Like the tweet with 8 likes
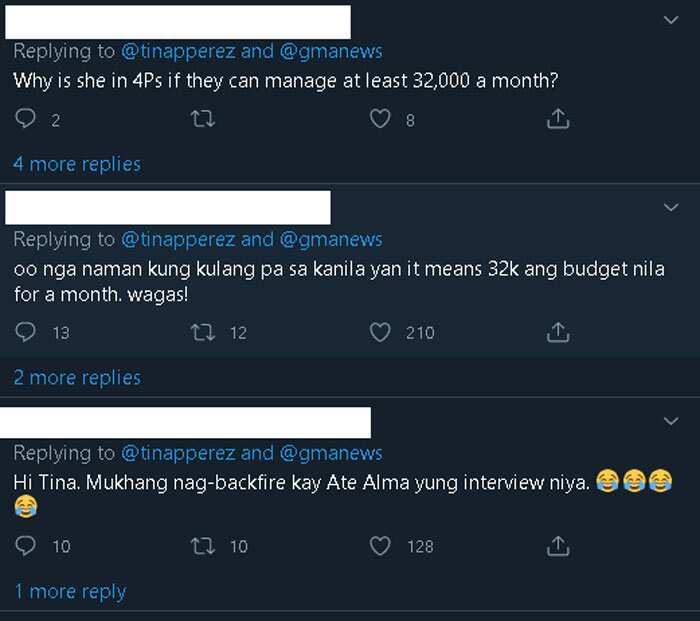Image resolution: width=700 pixels, height=621 pixels. [380, 119]
